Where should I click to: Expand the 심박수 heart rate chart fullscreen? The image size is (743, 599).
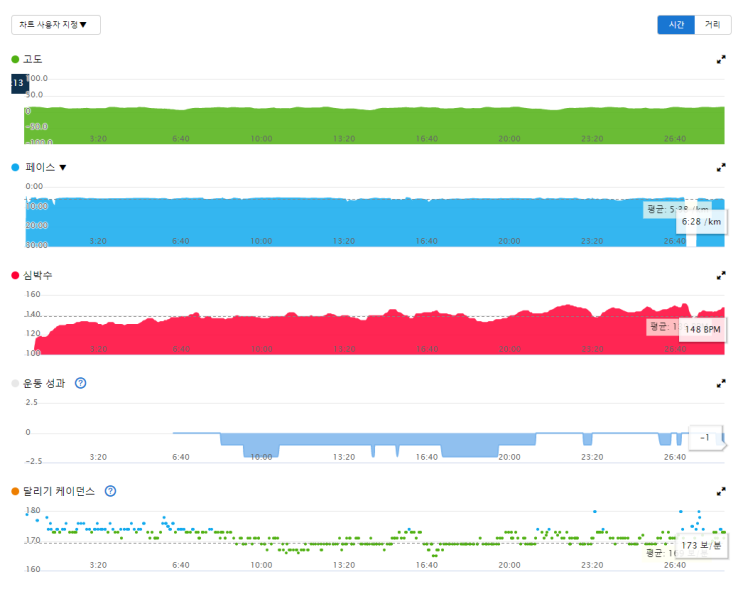(x=721, y=275)
